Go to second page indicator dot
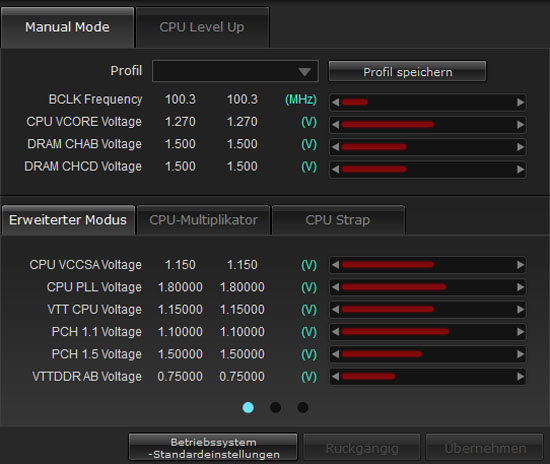The height and width of the screenshot is (464, 550). click(x=275, y=408)
